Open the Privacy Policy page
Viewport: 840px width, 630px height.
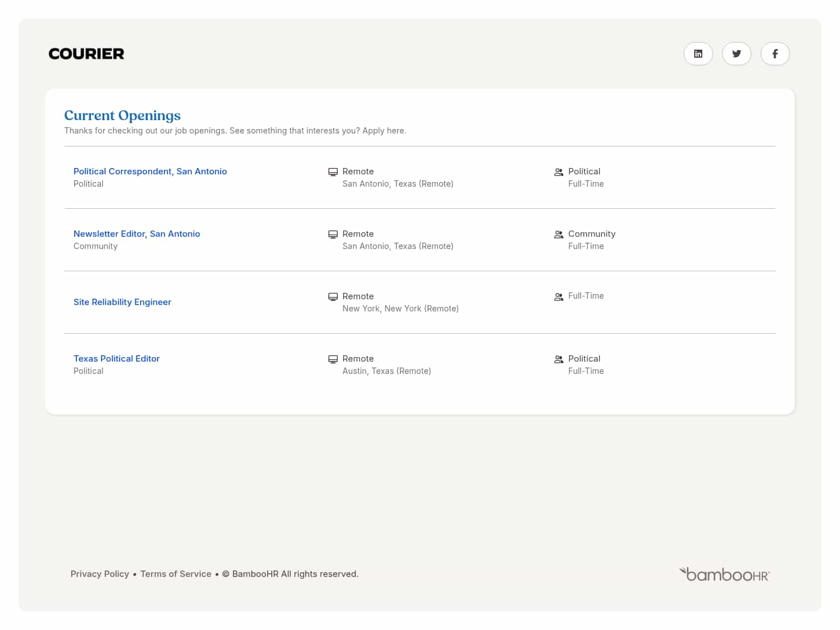(100, 573)
